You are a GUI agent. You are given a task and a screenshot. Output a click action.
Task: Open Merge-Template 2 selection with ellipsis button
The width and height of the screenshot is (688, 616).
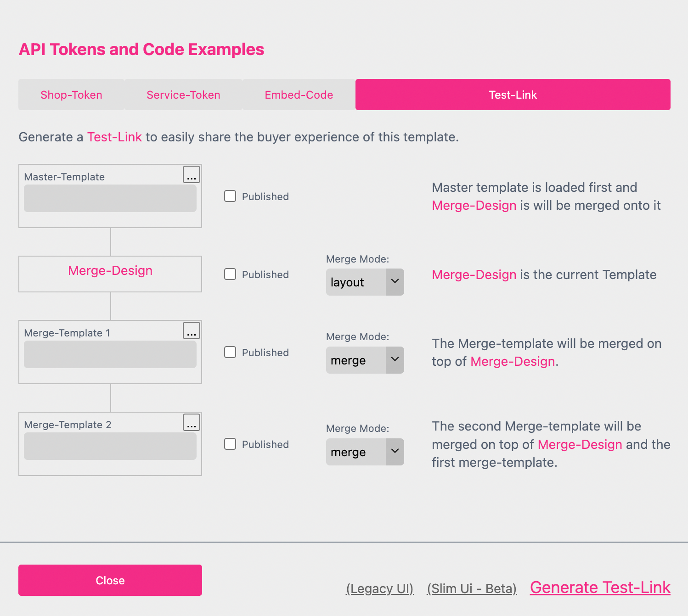[x=192, y=422]
